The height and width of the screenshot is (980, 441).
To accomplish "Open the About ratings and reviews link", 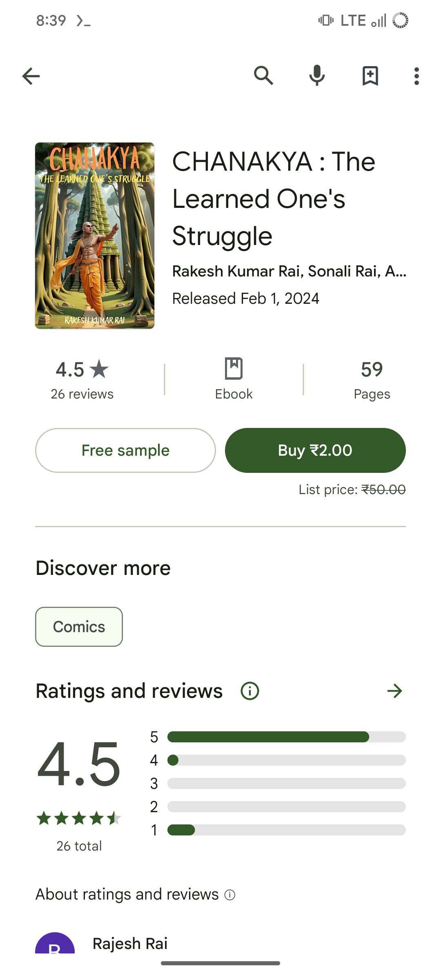I will (x=127, y=895).
